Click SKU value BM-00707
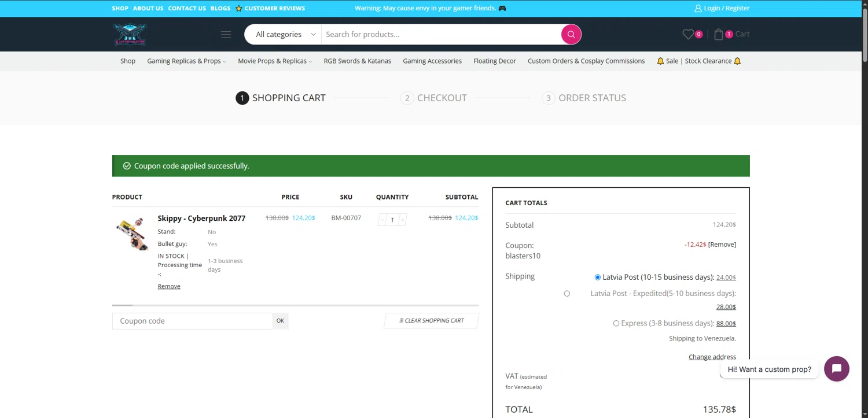The width and height of the screenshot is (868, 418). point(346,218)
